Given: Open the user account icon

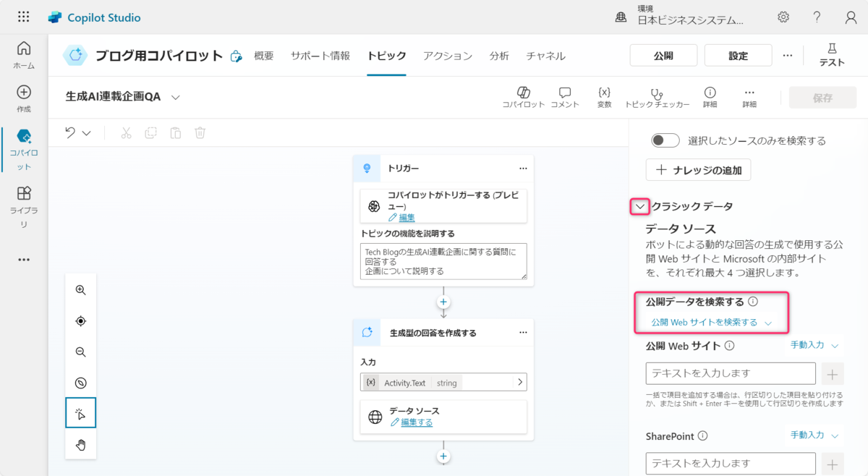Looking at the screenshot, I should (851, 17).
